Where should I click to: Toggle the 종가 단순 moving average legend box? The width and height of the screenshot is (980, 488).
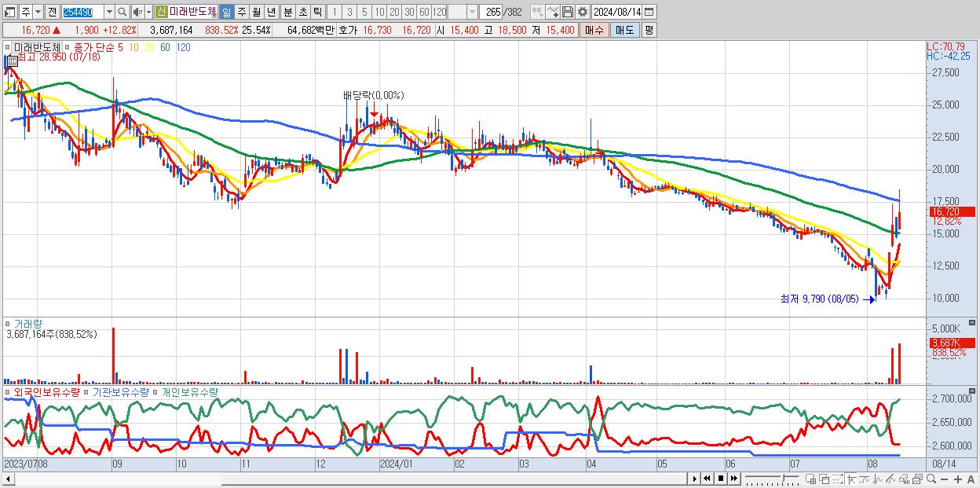pos(68,47)
